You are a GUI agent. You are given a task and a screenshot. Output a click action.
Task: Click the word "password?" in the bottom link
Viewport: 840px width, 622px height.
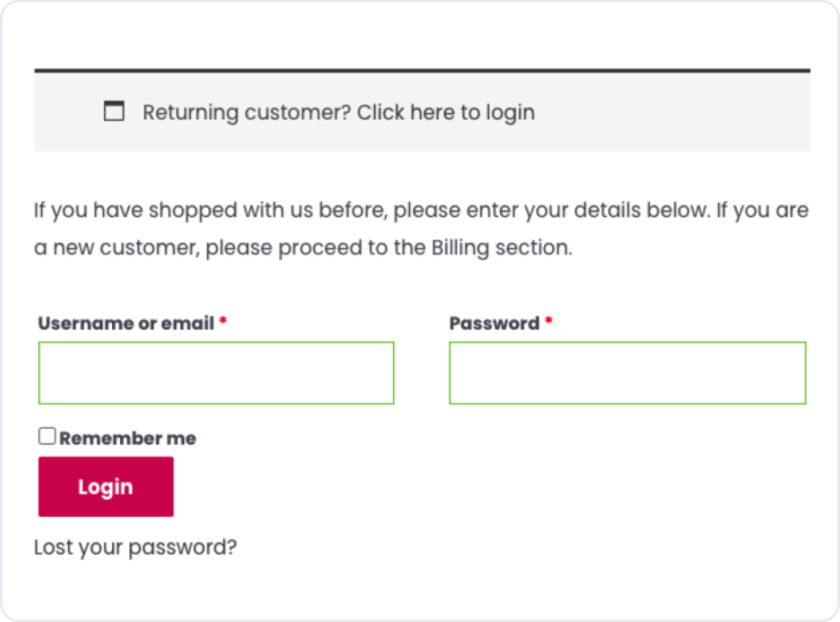[x=182, y=547]
